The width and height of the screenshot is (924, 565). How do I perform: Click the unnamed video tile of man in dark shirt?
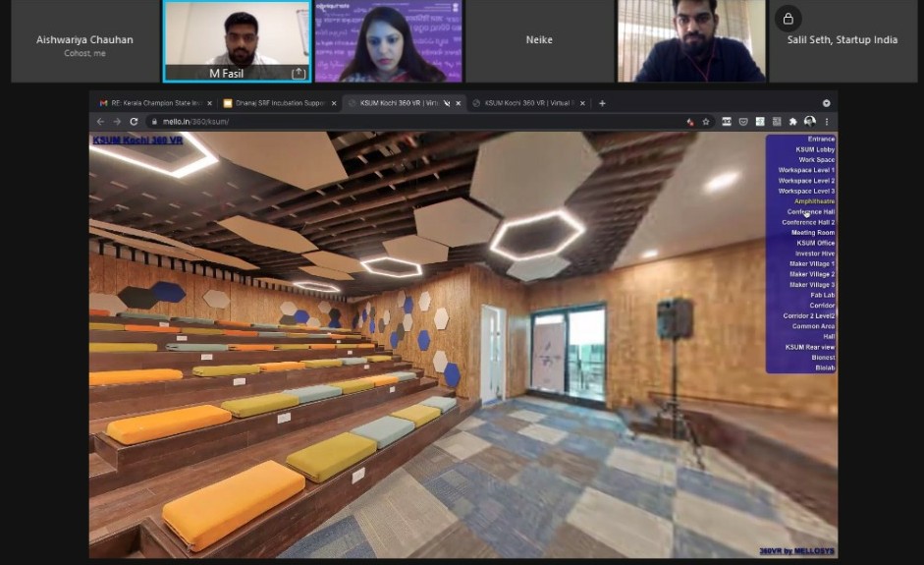pyautogui.click(x=691, y=40)
